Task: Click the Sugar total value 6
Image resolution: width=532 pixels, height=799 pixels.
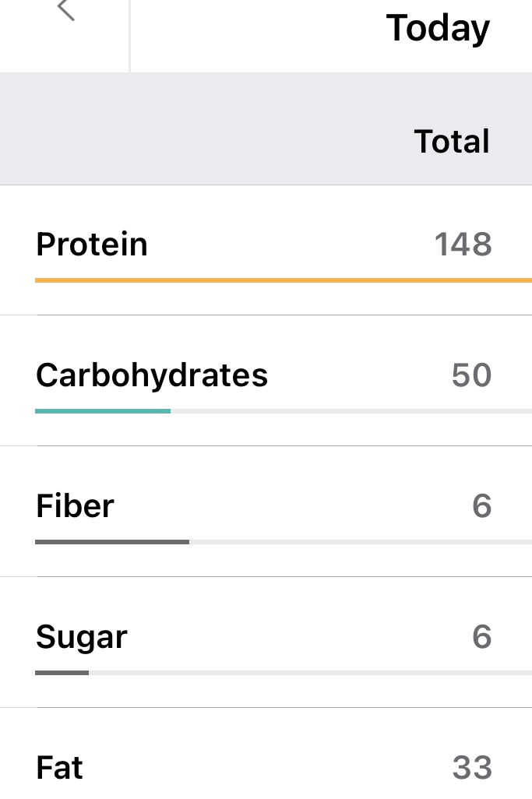Action: tap(482, 637)
